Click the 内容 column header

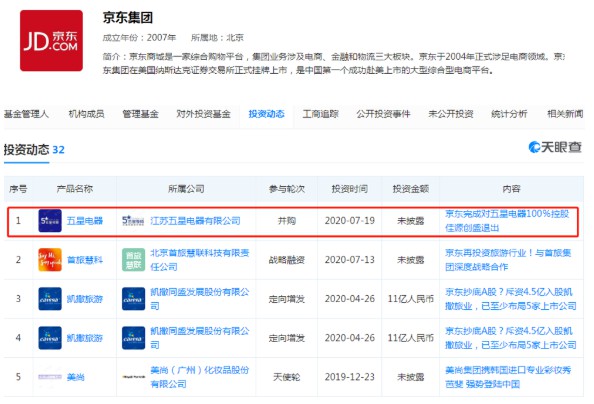tap(511, 189)
